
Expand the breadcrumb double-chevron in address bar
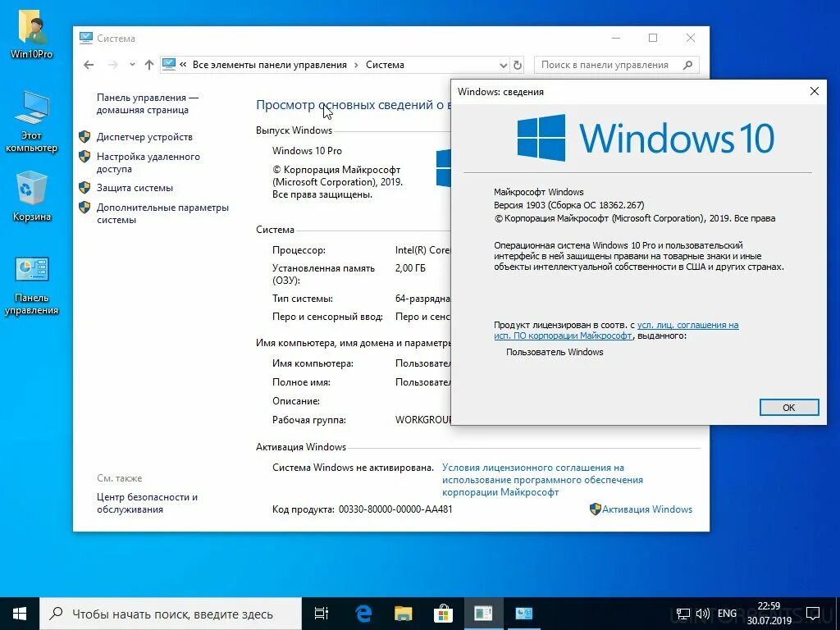click(183, 65)
